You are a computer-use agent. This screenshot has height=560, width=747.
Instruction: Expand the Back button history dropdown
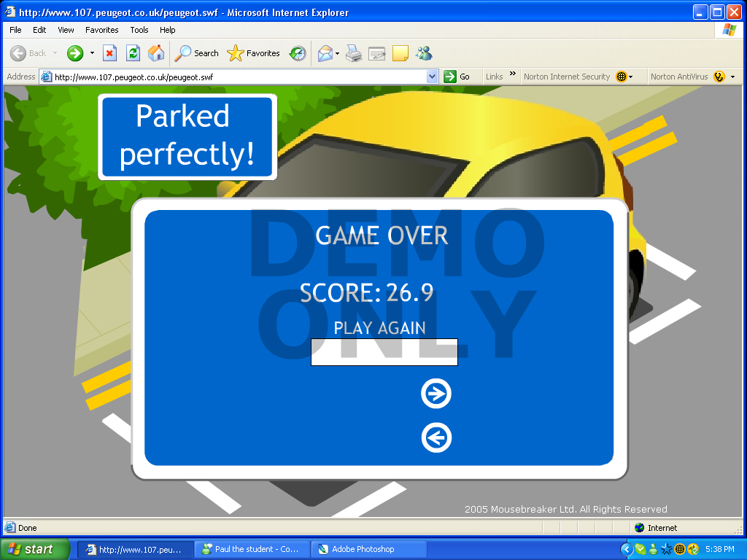pos(55,53)
